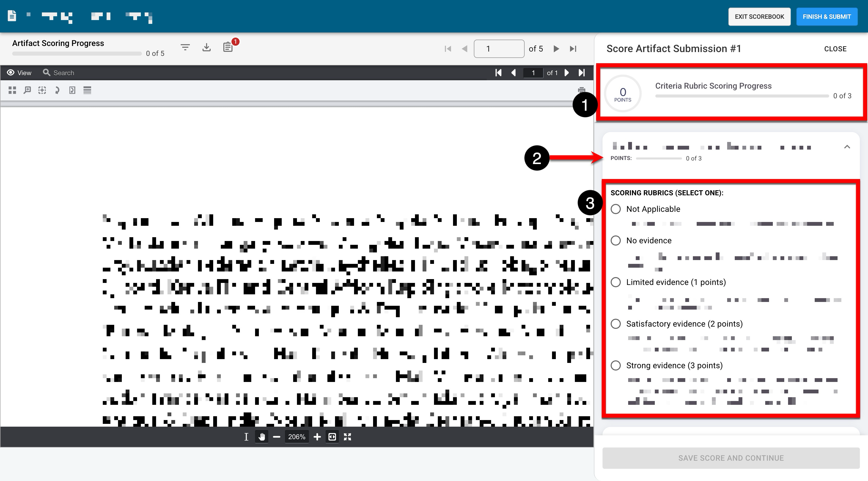The width and height of the screenshot is (868, 481).
Task: Download the artifact using the download icon
Action: pyautogui.click(x=207, y=47)
